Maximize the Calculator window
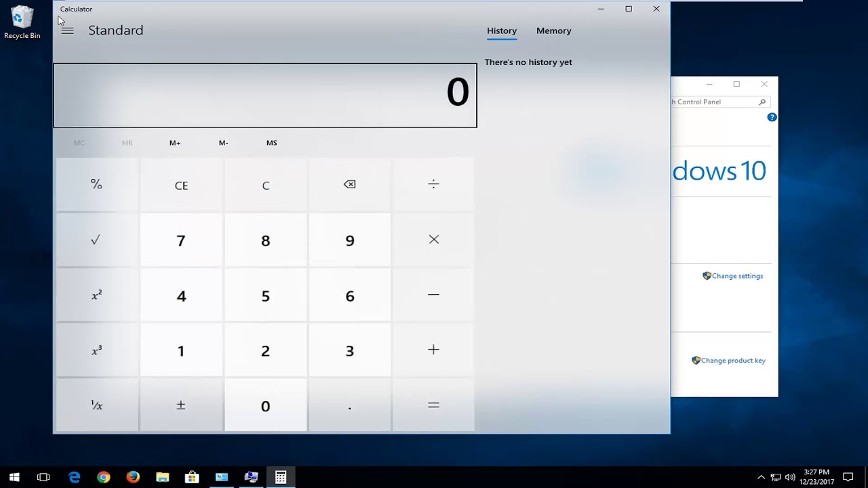This screenshot has width=868, height=488. 629,9
